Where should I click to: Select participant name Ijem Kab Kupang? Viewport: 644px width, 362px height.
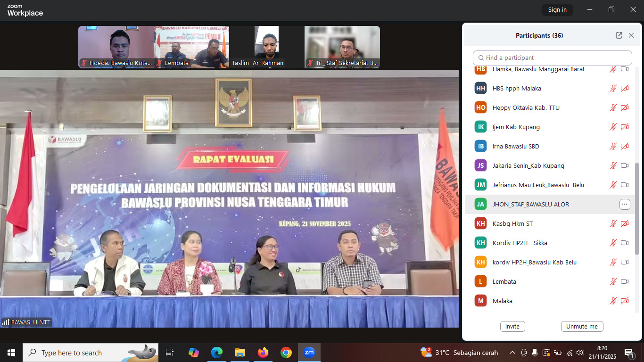(x=516, y=127)
